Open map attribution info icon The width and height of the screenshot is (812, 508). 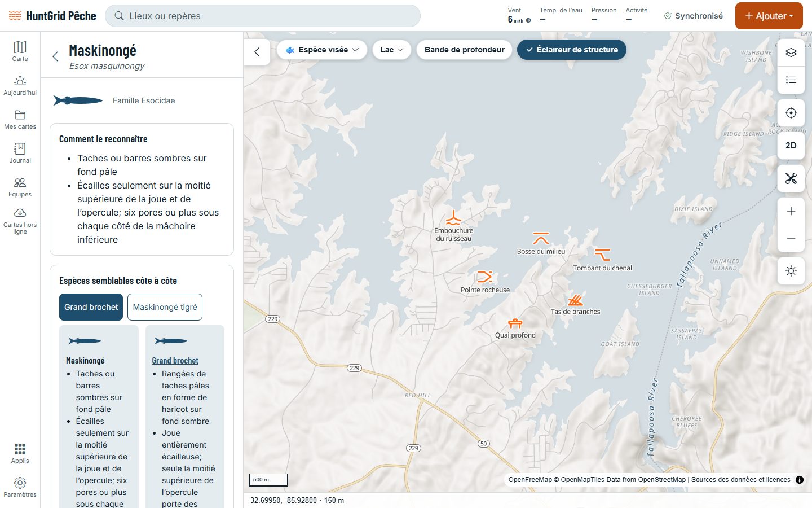(800, 480)
